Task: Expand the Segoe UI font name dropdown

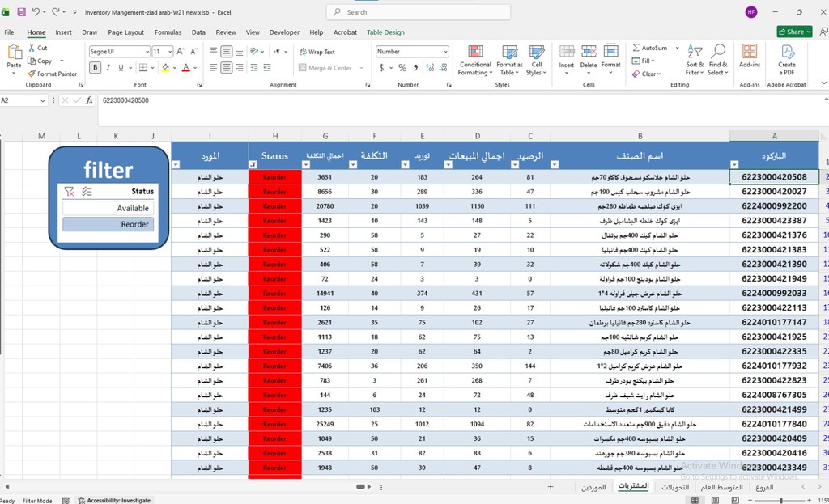Action: pyautogui.click(x=147, y=51)
